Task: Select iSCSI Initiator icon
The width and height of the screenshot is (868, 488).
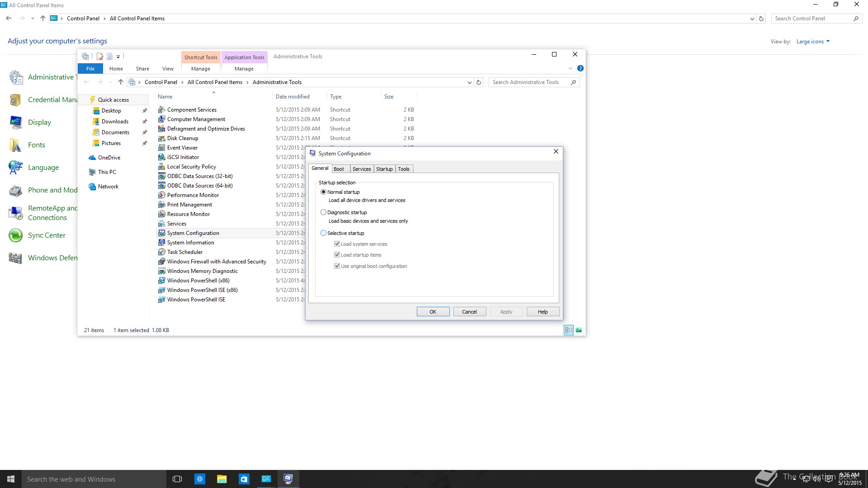Action: click(161, 157)
